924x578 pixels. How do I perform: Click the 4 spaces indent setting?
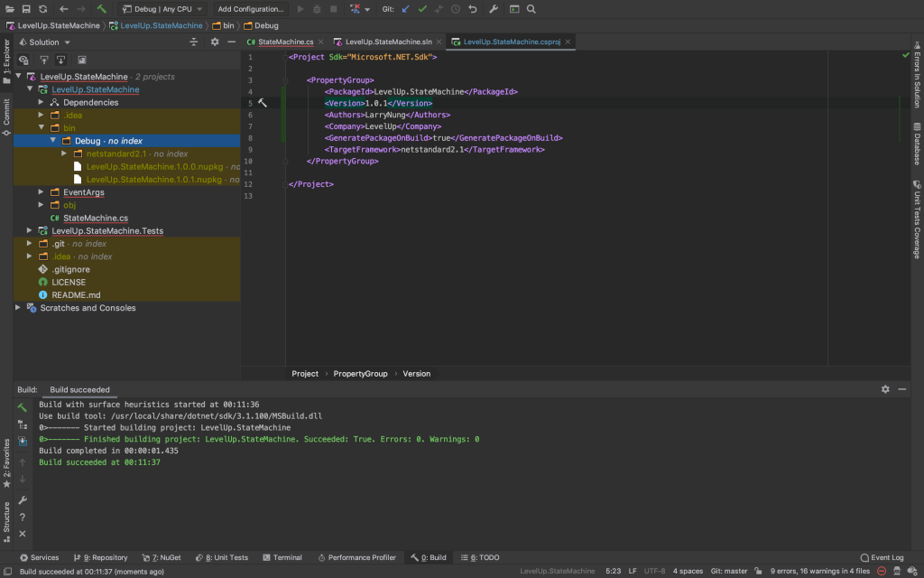coord(688,571)
